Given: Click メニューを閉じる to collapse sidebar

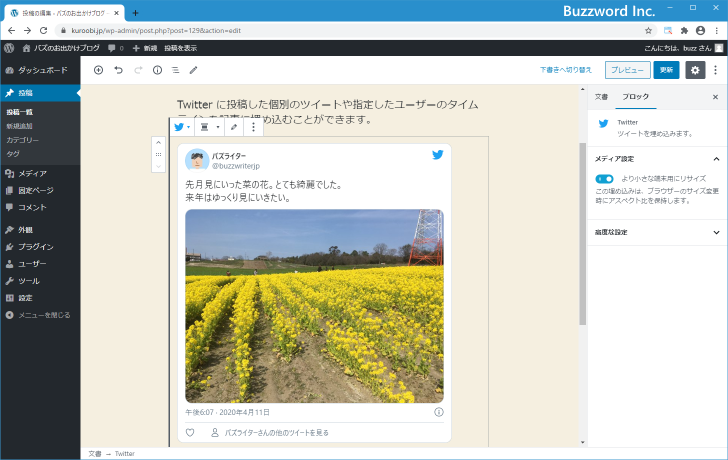Looking at the screenshot, I should (x=40, y=315).
